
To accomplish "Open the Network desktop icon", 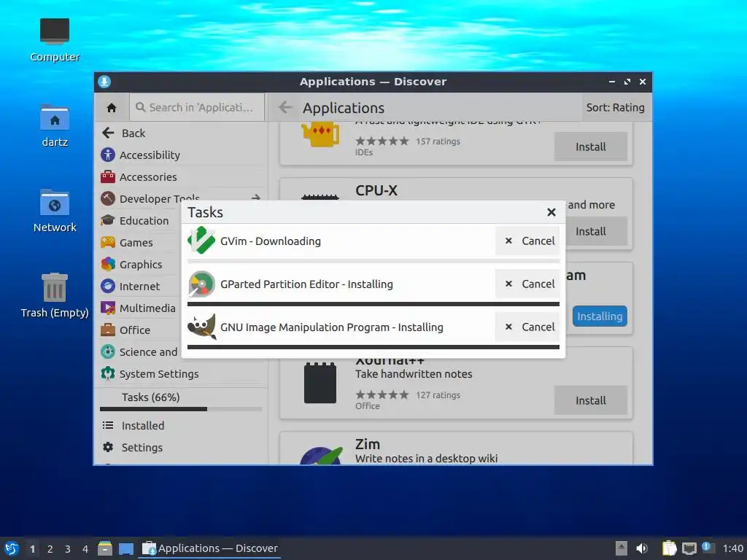I will pos(55,211).
